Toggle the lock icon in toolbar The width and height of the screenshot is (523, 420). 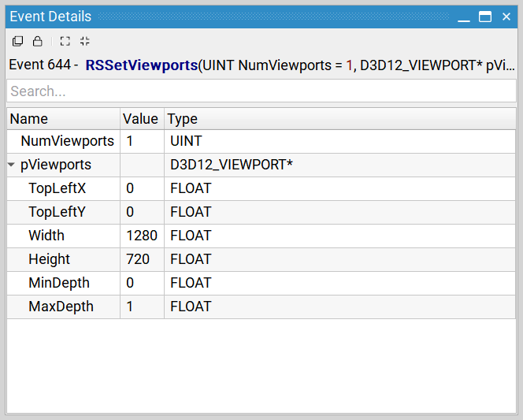coord(37,41)
